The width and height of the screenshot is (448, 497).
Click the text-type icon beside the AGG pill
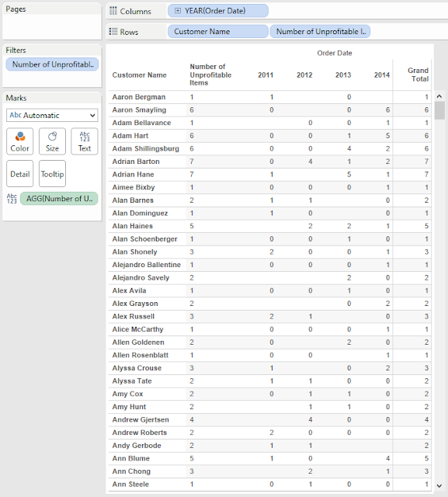tap(12, 199)
